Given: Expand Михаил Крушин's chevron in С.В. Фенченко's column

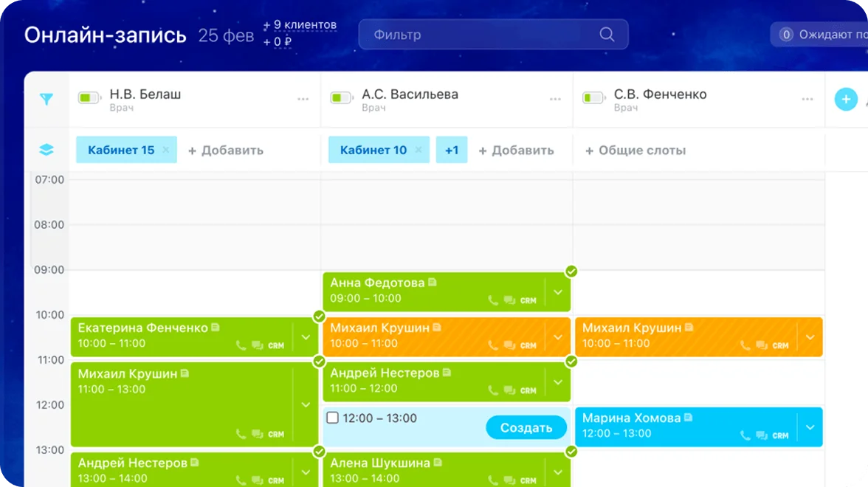Looking at the screenshot, I should point(810,336).
